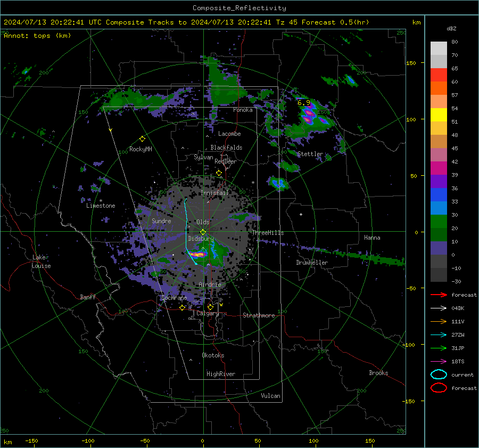
Task: Click the red swatch in dBZ scale
Action: (439, 75)
